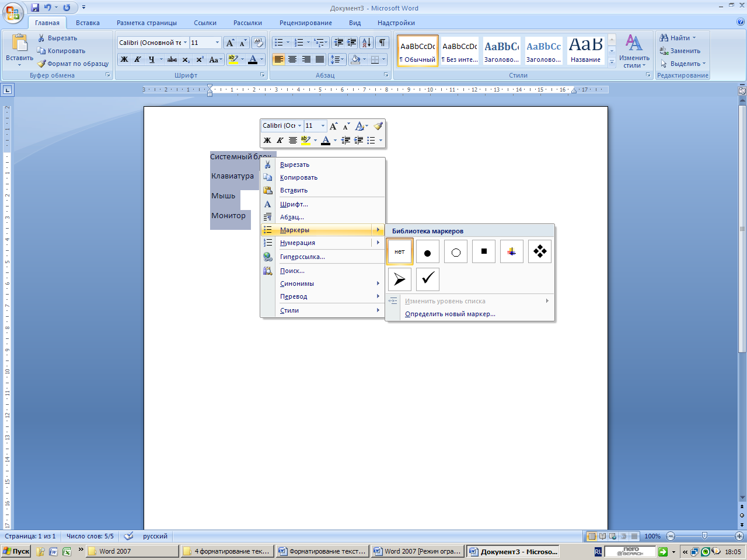Click the Sort icon in the ribbon
The width and height of the screenshot is (747, 560).
point(366,43)
